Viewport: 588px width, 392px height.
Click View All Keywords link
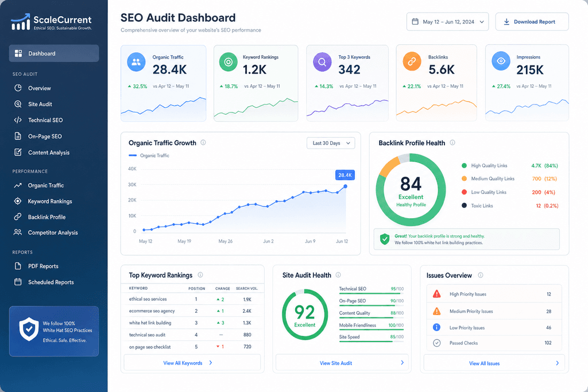pos(183,363)
